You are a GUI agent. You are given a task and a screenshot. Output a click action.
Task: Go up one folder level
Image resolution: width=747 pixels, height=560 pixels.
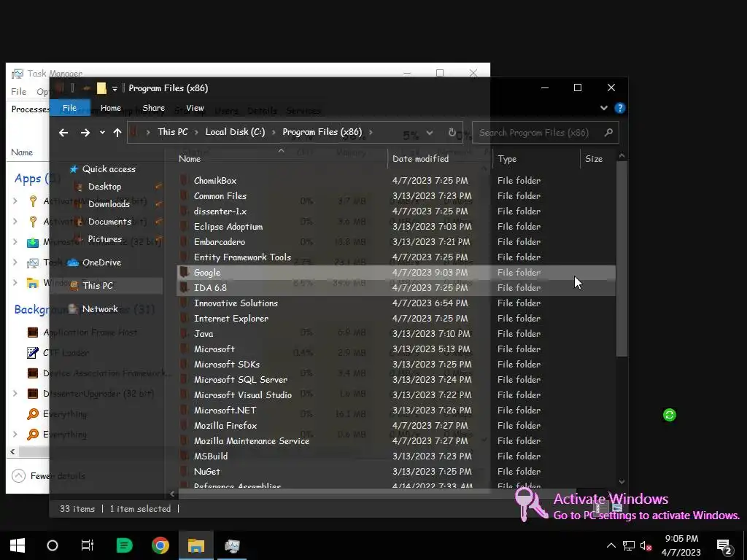(117, 133)
